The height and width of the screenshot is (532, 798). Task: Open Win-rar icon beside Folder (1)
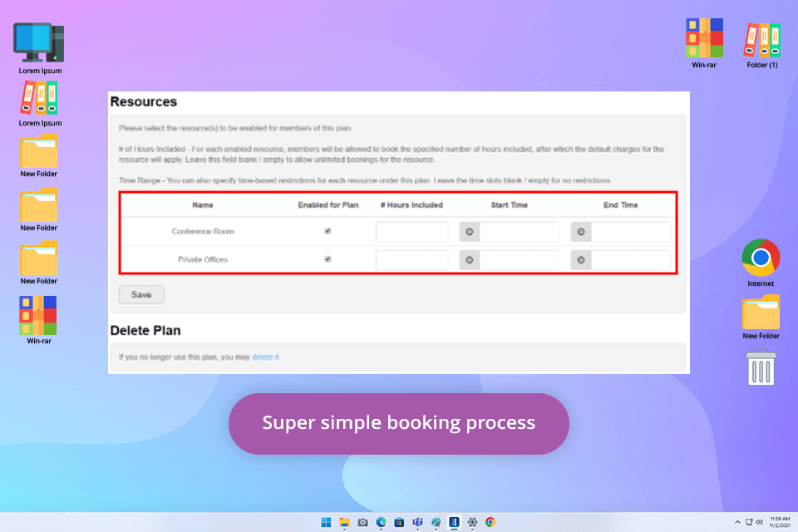(x=704, y=37)
